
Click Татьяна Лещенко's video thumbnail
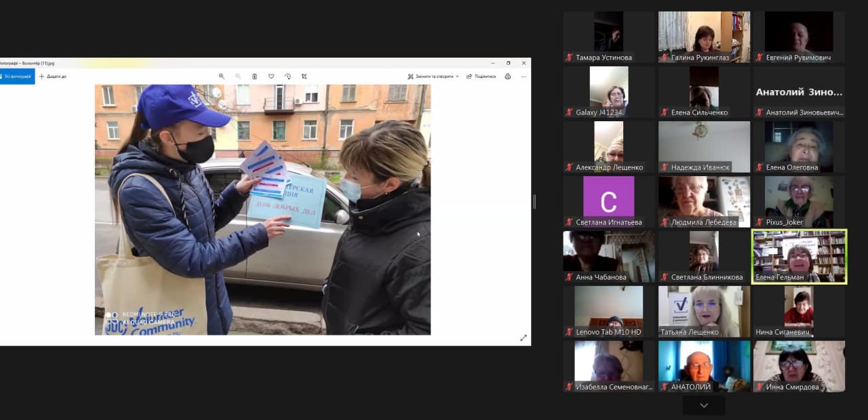[x=704, y=311]
